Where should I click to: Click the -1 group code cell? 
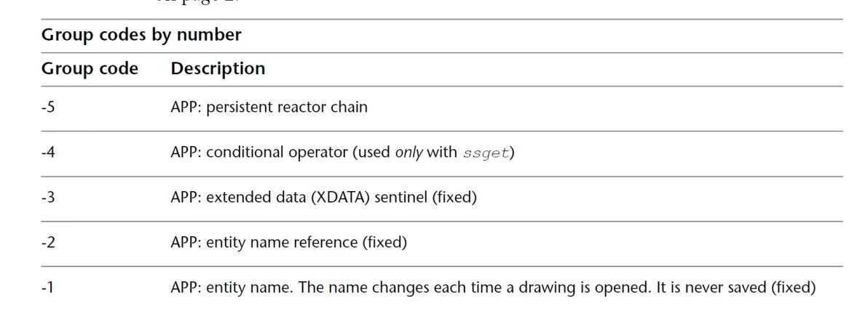coord(48,288)
